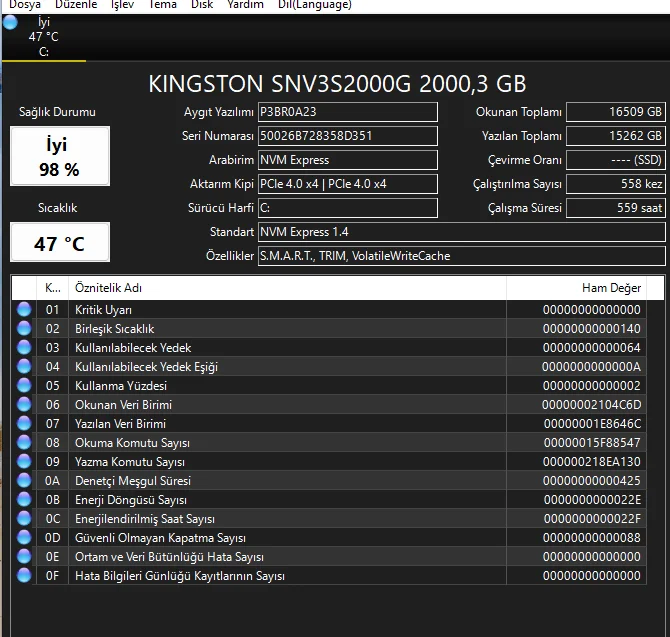
Task: Click raw value 000000000000A
Action: 592,367
